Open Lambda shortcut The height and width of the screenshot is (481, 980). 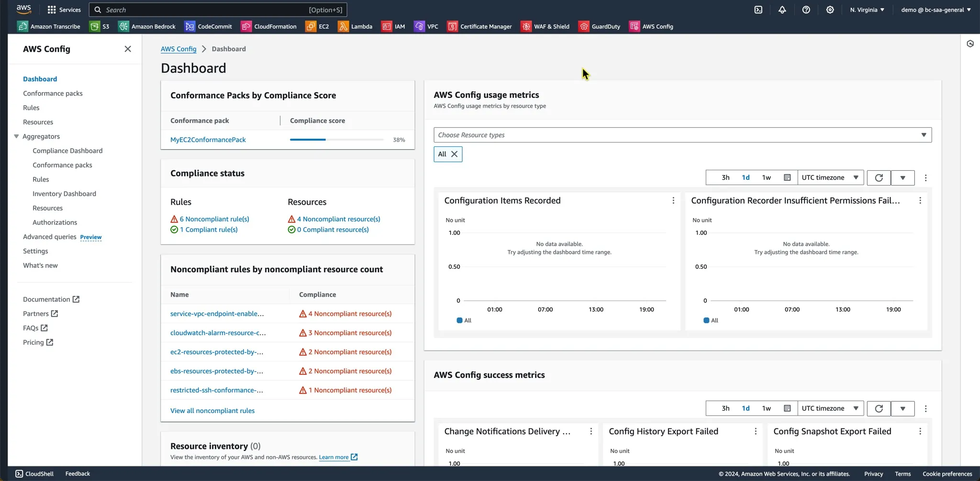click(x=355, y=26)
